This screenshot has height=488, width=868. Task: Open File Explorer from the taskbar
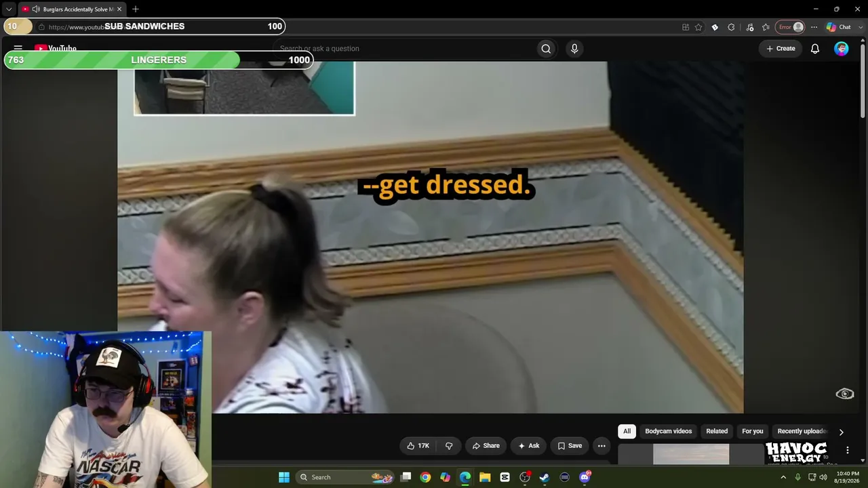pos(485,477)
